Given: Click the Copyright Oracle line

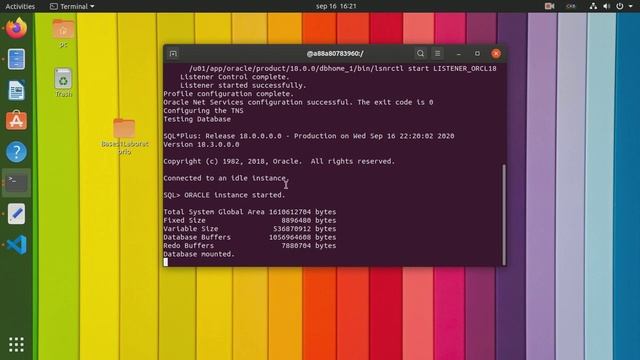Looking at the screenshot, I should point(279,161).
